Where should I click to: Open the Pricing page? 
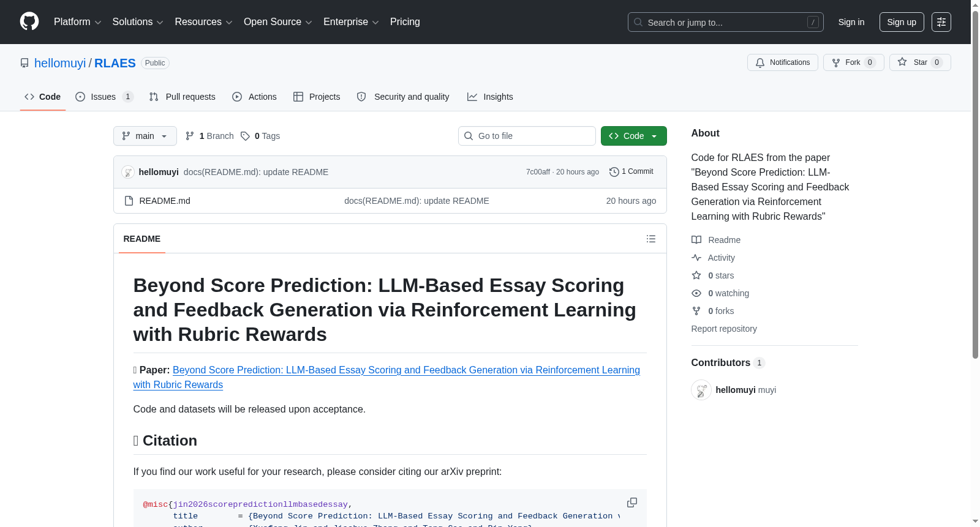405,22
